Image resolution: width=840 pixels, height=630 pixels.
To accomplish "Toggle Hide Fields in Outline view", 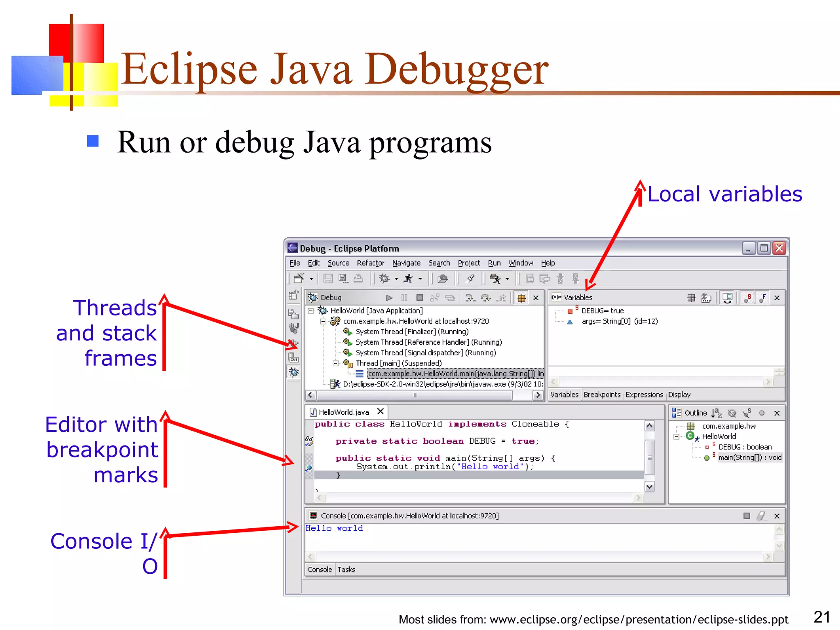I will pyautogui.click(x=732, y=413).
